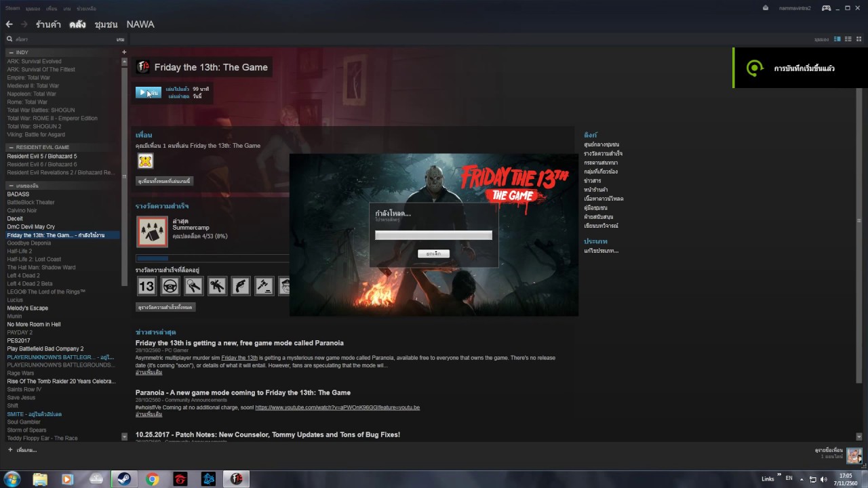This screenshot has height=488, width=868.
Task: Go to the Store tab (ร้านค้า)
Action: point(48,24)
